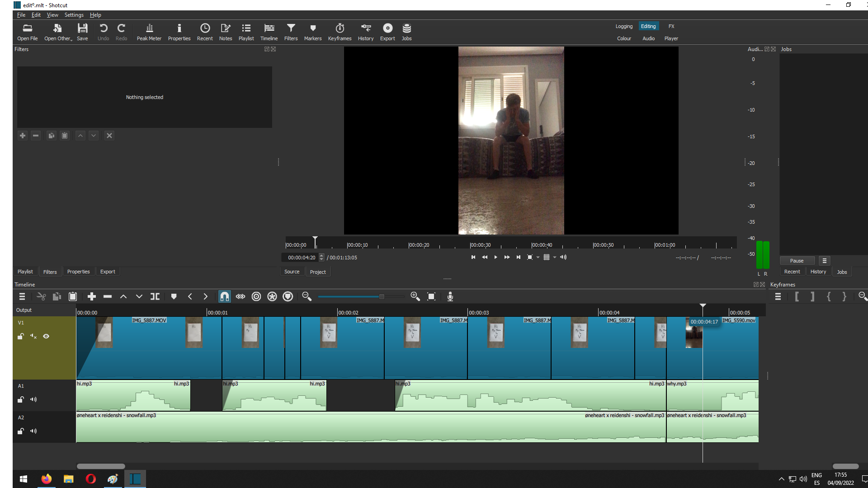Open History panel from toolbar

click(x=366, y=32)
